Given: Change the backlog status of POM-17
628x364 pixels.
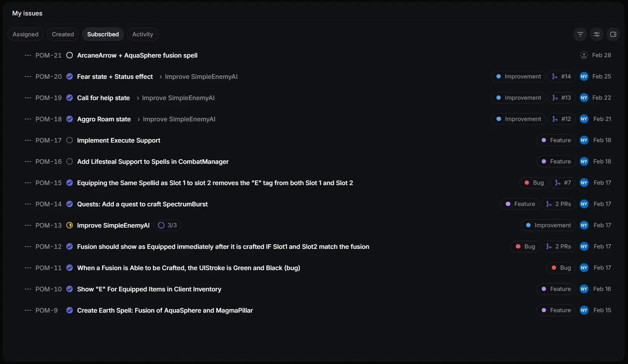Looking at the screenshot, I should 70,140.
